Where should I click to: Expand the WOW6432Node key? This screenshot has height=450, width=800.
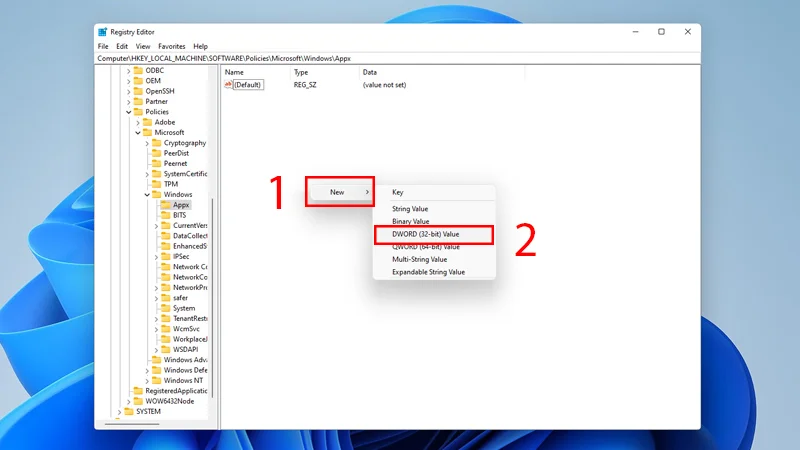(129, 402)
